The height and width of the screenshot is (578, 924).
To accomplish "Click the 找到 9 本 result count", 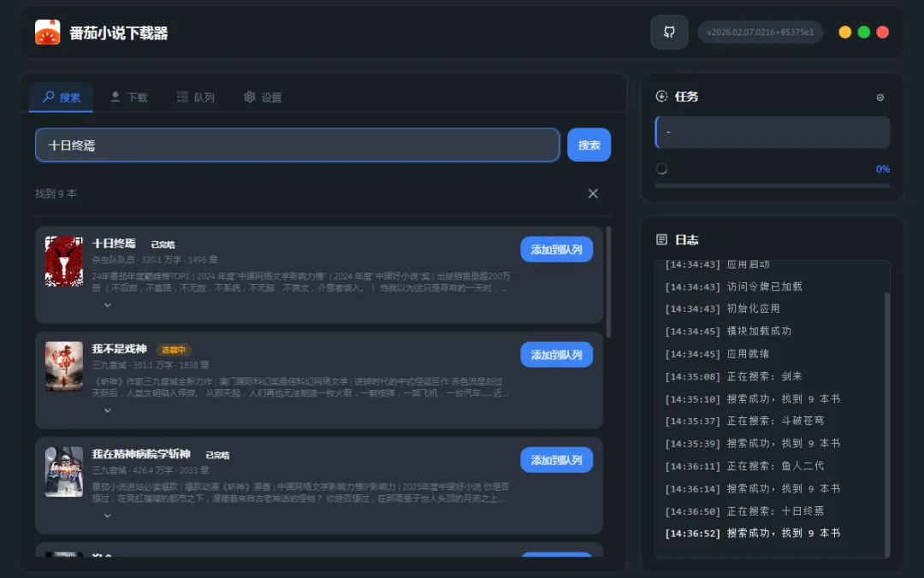I will (56, 193).
